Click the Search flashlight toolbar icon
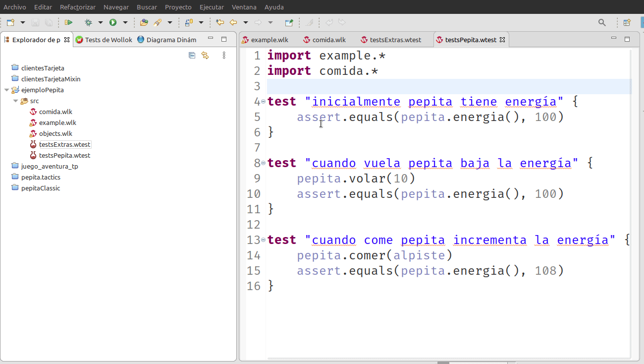This screenshot has height=364, width=644. (x=158, y=22)
